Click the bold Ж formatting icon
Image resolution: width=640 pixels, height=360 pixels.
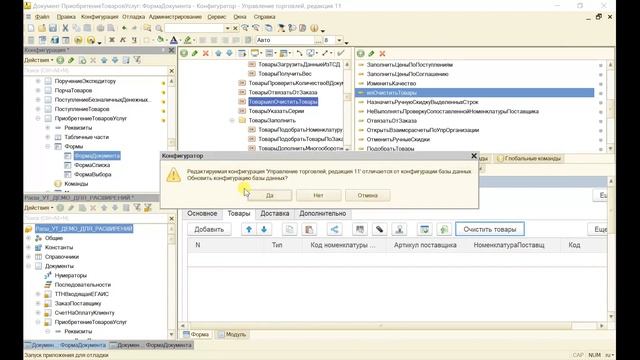(111, 40)
